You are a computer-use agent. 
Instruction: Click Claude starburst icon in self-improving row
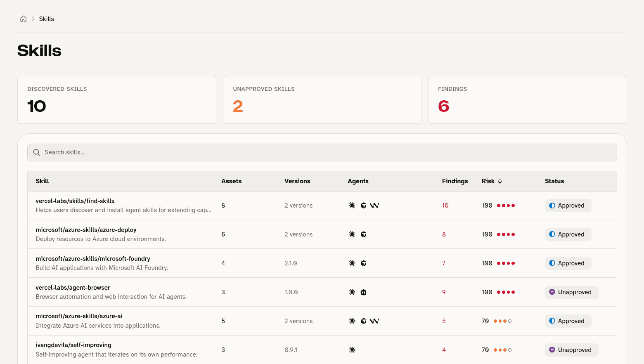tap(352, 350)
